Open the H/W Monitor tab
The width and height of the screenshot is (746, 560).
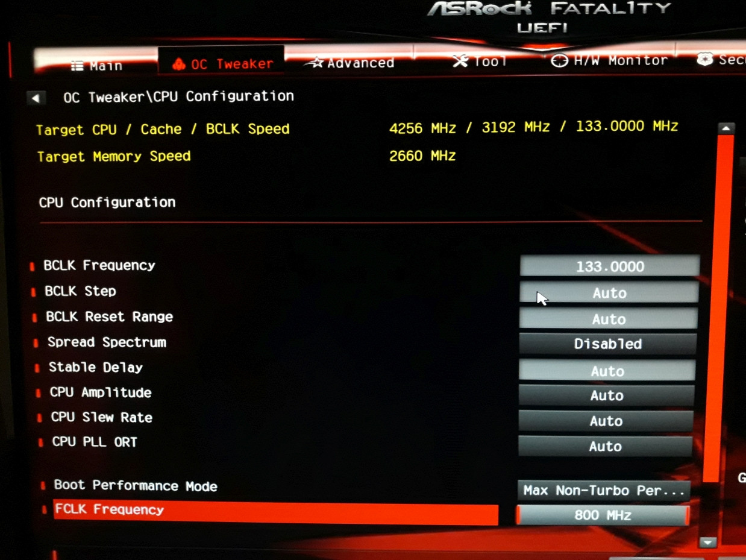coord(610,60)
